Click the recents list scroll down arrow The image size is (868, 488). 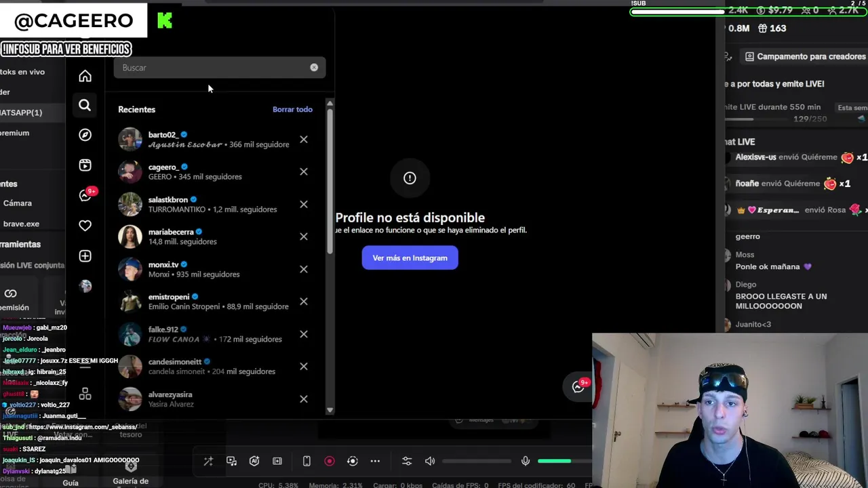tap(330, 409)
